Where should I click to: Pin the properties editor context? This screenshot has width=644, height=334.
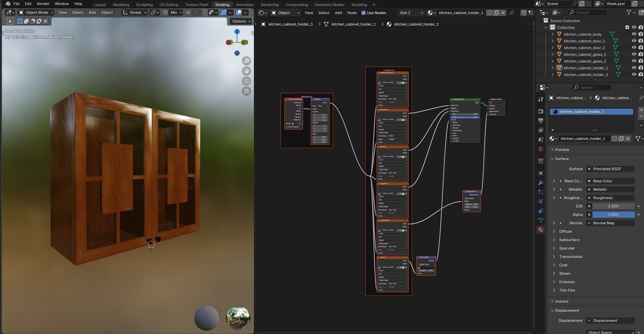point(641,98)
